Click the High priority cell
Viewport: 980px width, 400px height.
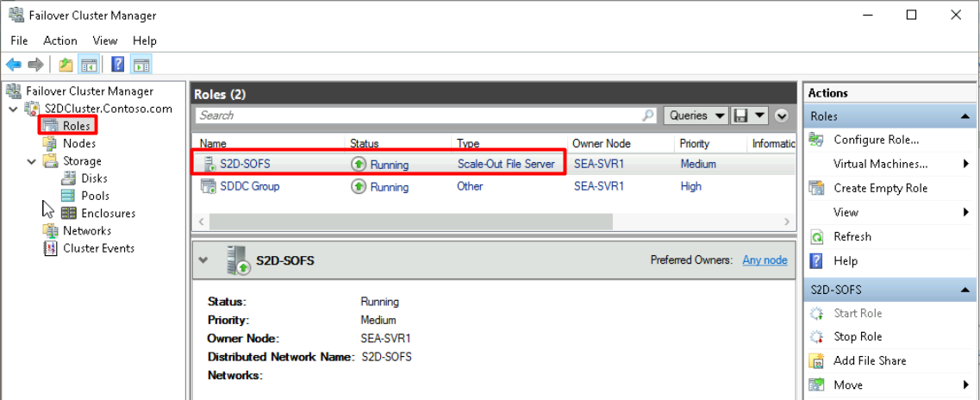(690, 186)
